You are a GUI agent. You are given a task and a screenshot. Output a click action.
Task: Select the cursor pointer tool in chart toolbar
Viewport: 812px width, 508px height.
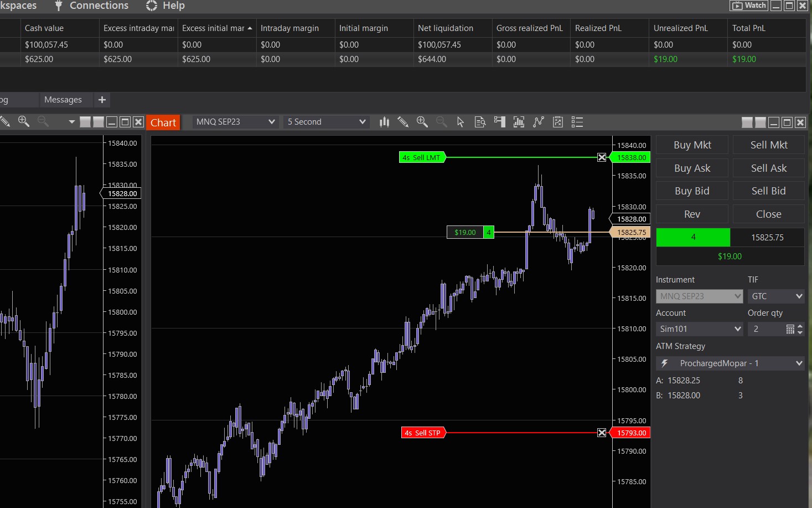[x=461, y=122]
